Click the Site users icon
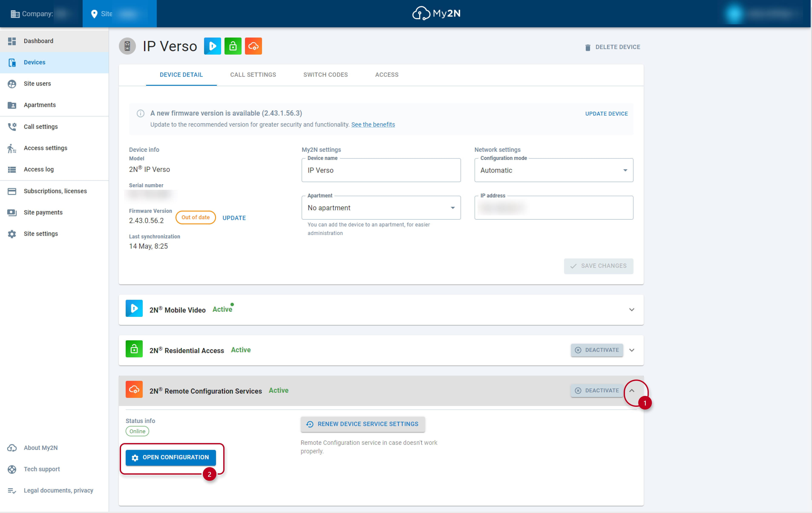Viewport: 812px width, 513px height. click(x=12, y=84)
